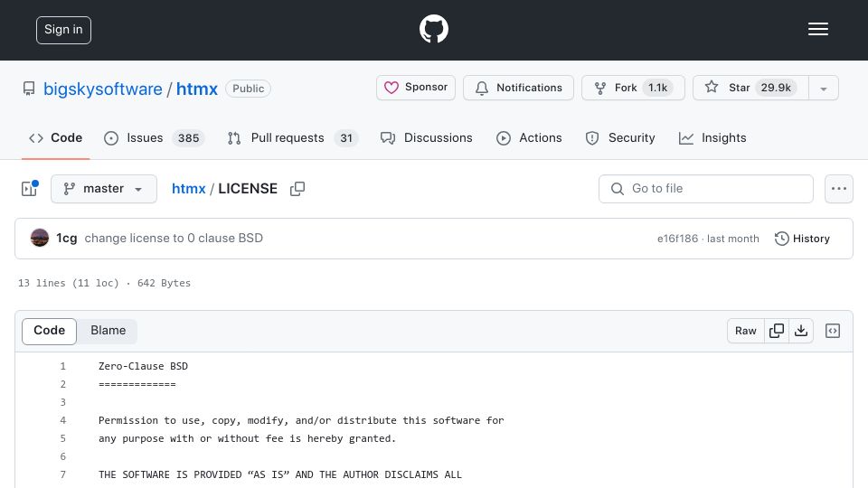Viewport: 868px width, 488px height.
Task: Switch to the Blame view
Action: point(108,331)
